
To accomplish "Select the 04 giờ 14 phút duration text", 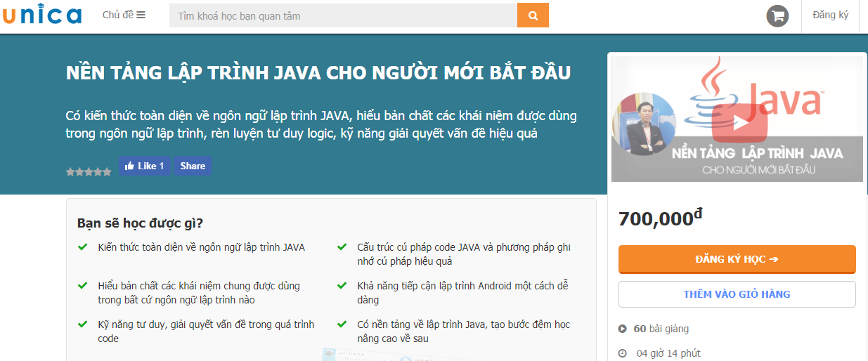I will [668, 353].
